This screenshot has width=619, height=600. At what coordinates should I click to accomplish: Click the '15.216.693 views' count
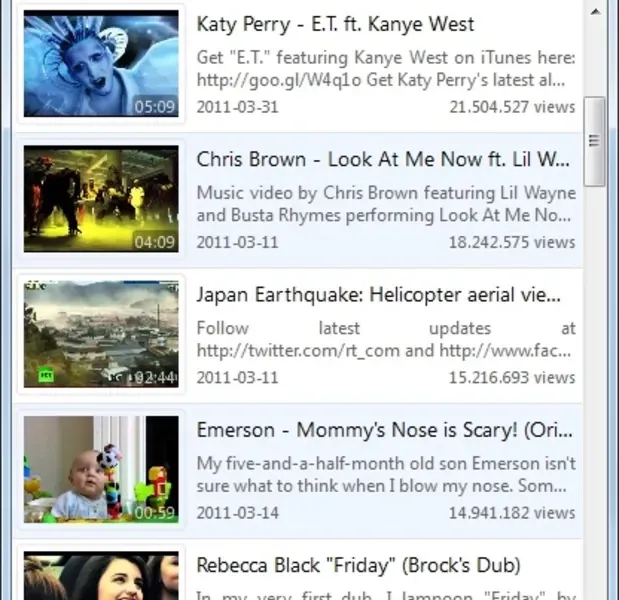(512, 378)
